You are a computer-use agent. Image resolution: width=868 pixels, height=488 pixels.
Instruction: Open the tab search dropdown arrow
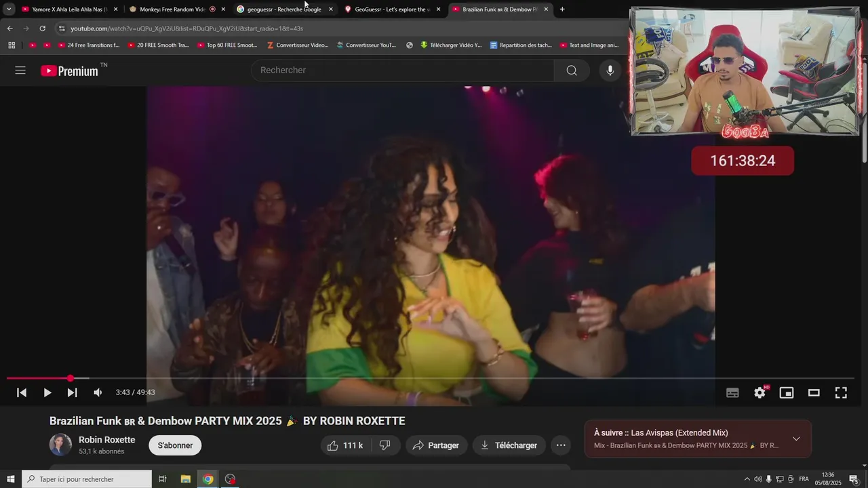pos(9,9)
